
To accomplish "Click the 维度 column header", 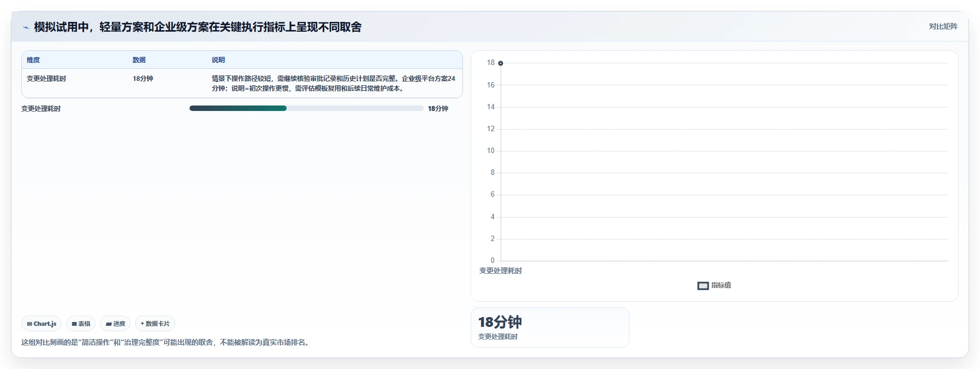I will pyautogui.click(x=33, y=60).
